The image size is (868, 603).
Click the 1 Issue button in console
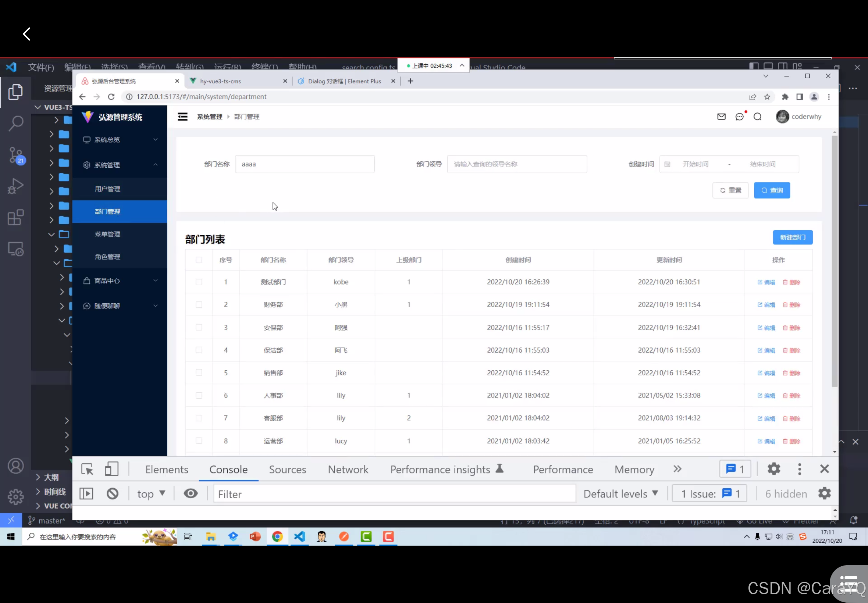point(709,493)
